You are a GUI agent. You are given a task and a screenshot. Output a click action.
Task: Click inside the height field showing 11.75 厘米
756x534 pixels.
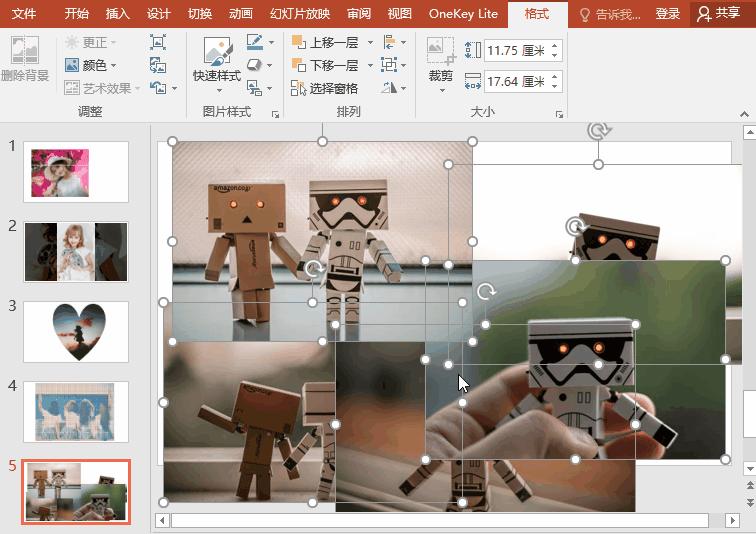(x=515, y=51)
